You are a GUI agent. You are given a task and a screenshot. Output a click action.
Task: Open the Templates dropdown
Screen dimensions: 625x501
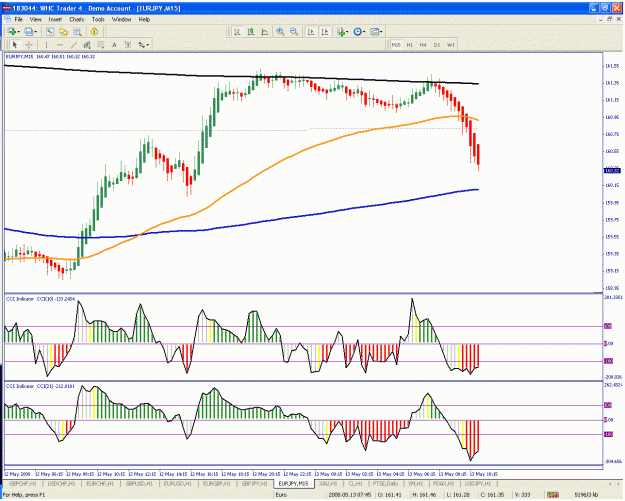coord(376,31)
